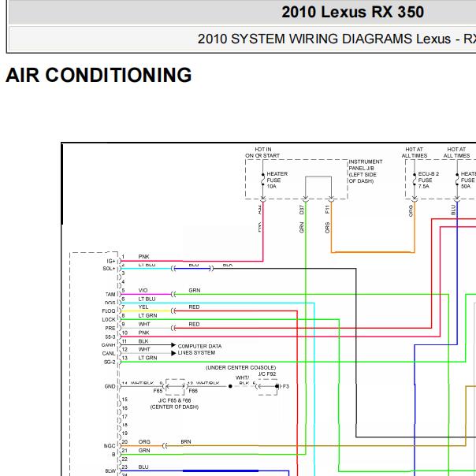476x476 pixels.
Task: Click the "BLU" label on pin 23
Action: coord(143,467)
